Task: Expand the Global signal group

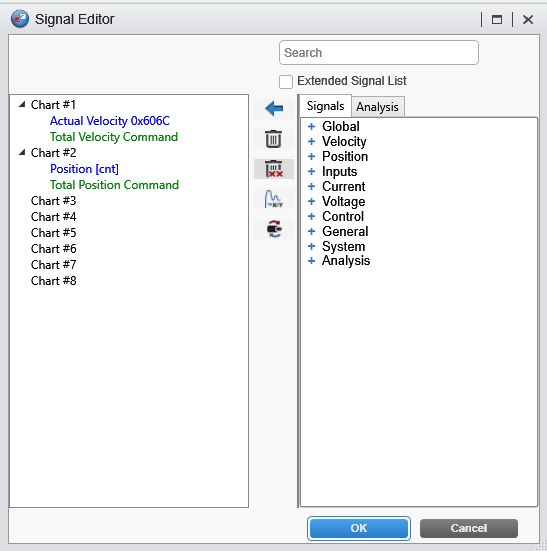Action: (311, 127)
